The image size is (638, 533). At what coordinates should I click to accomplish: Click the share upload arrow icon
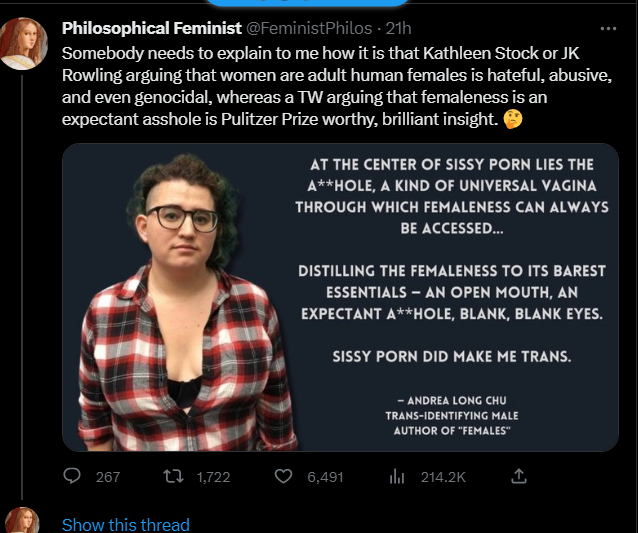click(x=519, y=477)
